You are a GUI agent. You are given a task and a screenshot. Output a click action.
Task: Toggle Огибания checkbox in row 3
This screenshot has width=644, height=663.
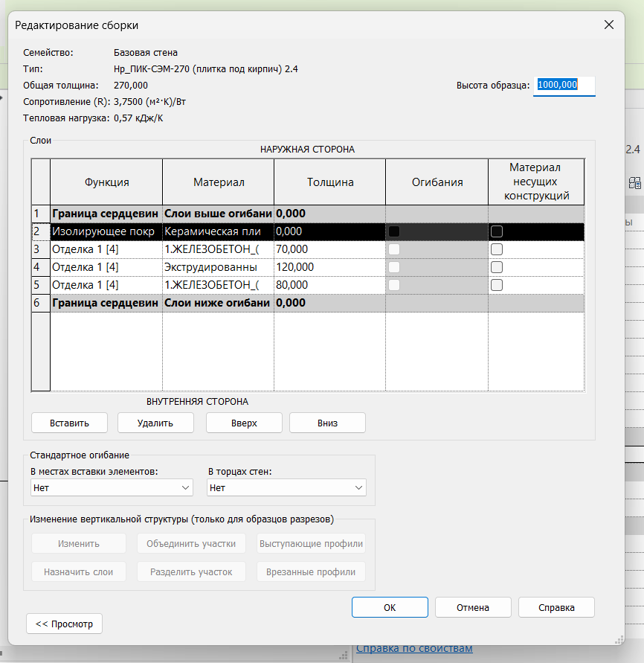394,249
